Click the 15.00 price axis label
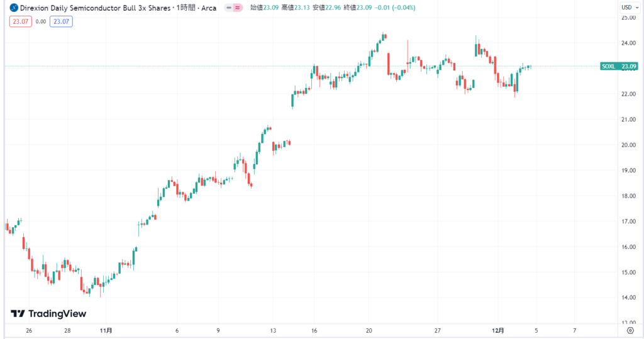Viewport: 644px width, 339px height. pyautogui.click(x=628, y=272)
